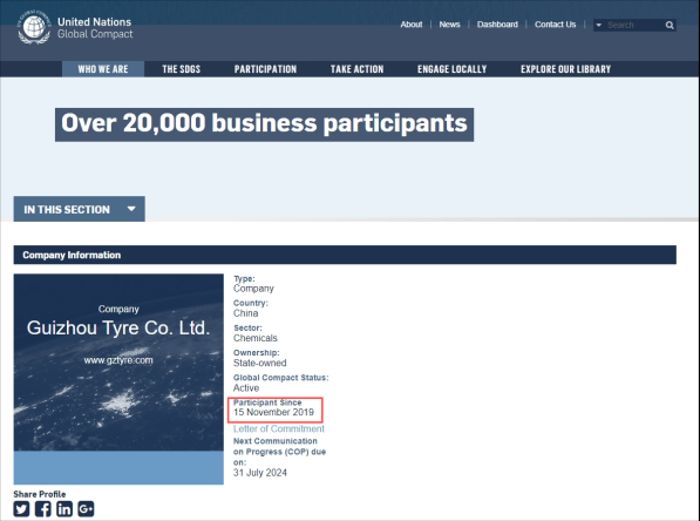Click the About link in header
Screen dimensions: 700x521
click(411, 25)
